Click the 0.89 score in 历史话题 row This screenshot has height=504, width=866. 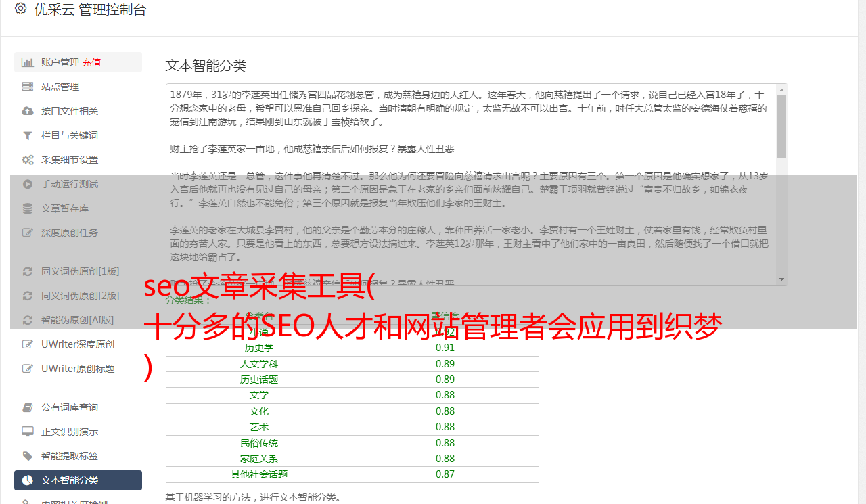tap(445, 380)
